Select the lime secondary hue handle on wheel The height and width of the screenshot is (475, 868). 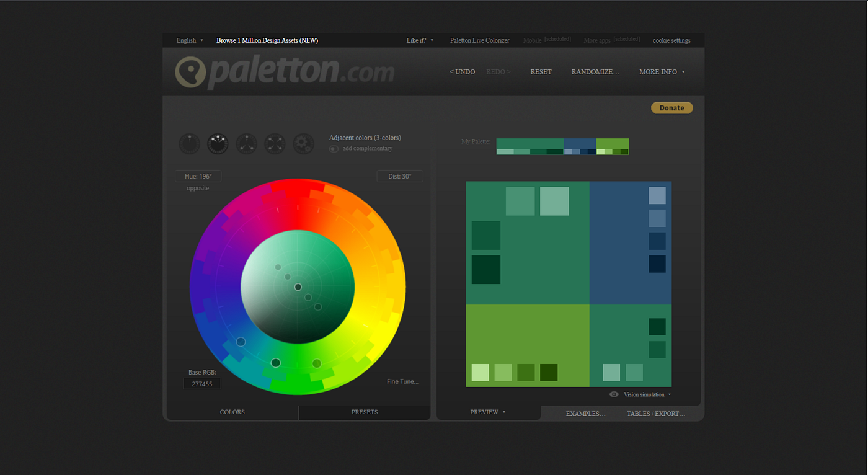click(x=317, y=363)
